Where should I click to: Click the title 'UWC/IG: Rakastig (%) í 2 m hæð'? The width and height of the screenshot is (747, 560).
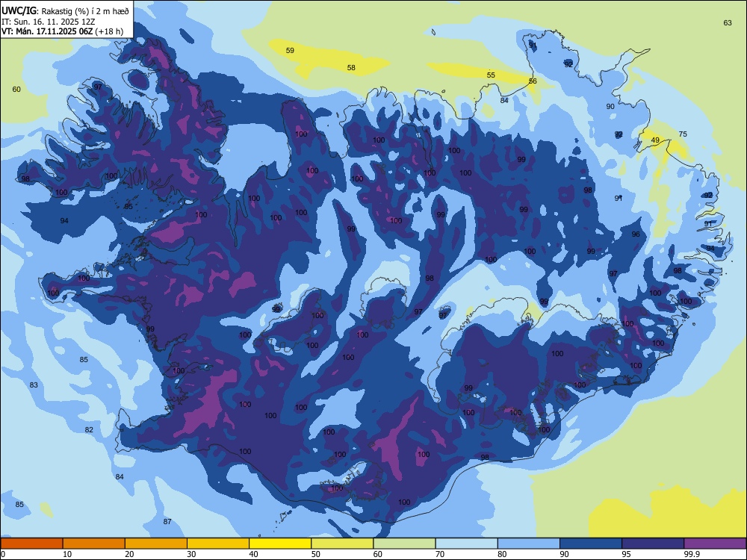pos(65,11)
